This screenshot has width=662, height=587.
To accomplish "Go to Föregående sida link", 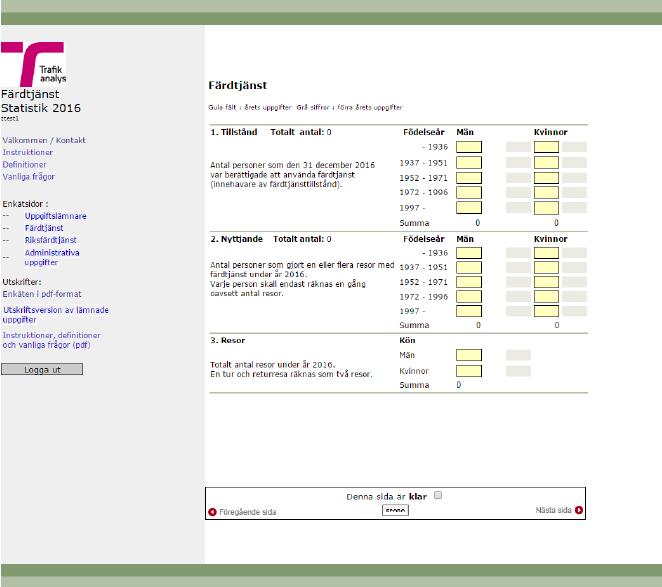I will [247, 512].
